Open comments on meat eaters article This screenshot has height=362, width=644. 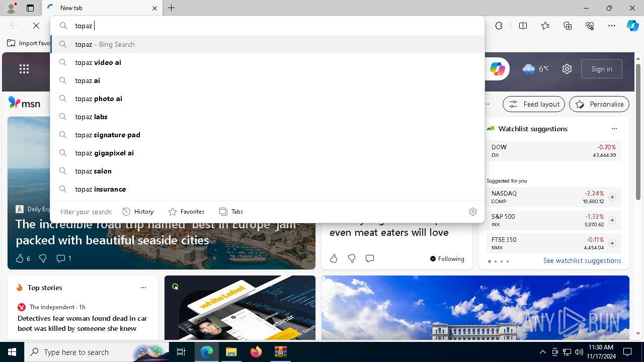tap(370, 258)
